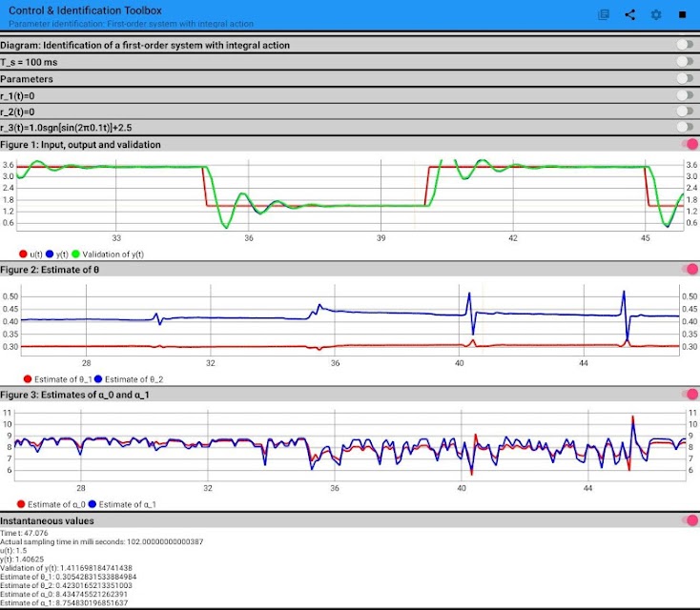Viewport: 700px width, 610px height.
Task: Click the 'Figure 1: Input, output and validation' heading
Action: coord(80,145)
